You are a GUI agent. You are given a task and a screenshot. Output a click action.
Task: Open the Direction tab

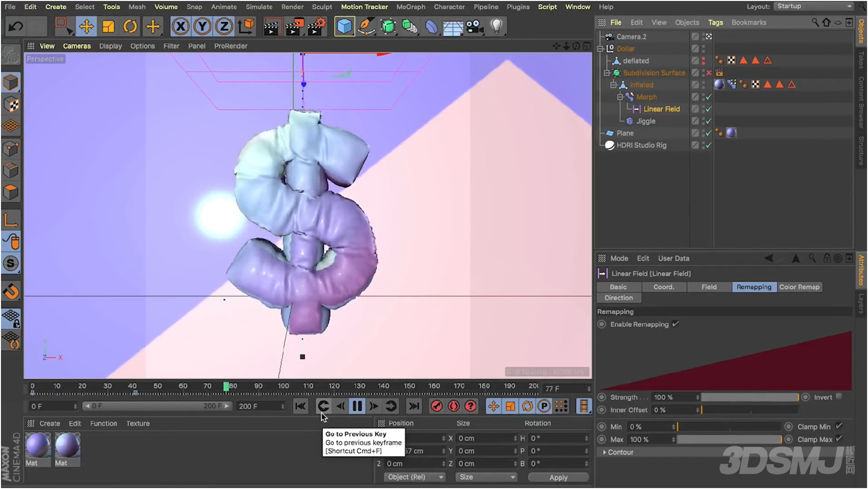[619, 297]
